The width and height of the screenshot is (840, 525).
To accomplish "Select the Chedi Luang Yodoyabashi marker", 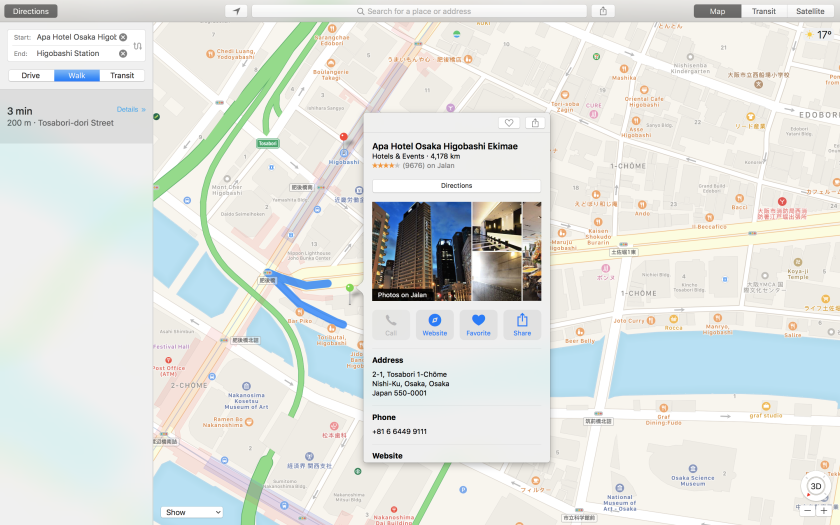I will coord(211,54).
